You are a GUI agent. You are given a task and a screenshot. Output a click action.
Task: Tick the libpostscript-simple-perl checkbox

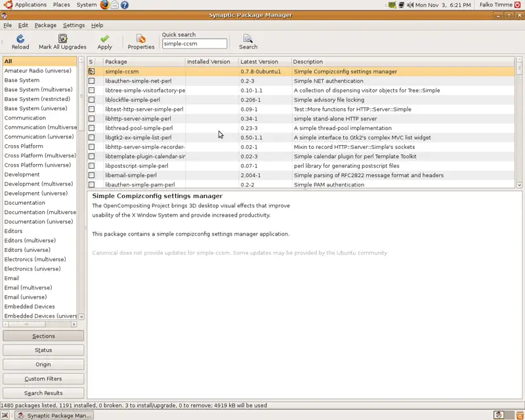(x=91, y=166)
